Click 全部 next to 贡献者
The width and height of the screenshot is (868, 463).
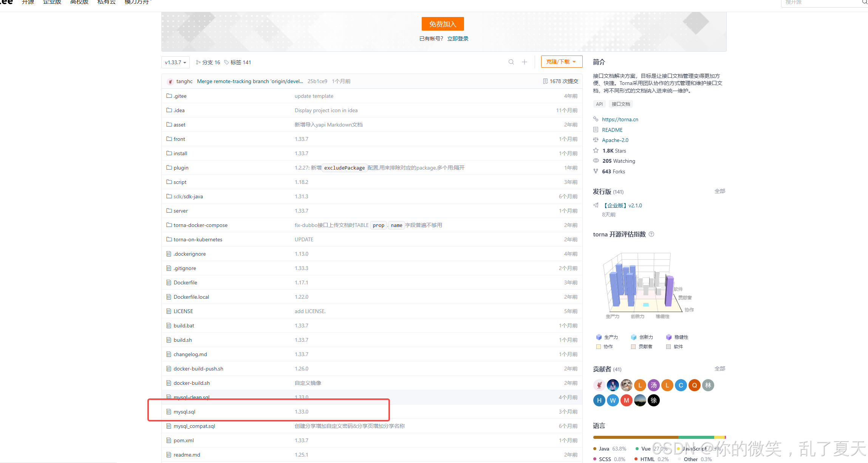click(x=720, y=369)
